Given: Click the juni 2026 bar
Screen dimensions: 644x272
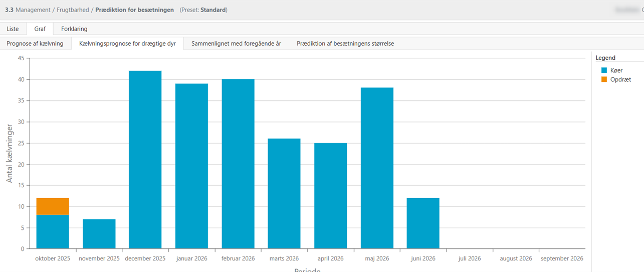Looking at the screenshot, I should [423, 223].
